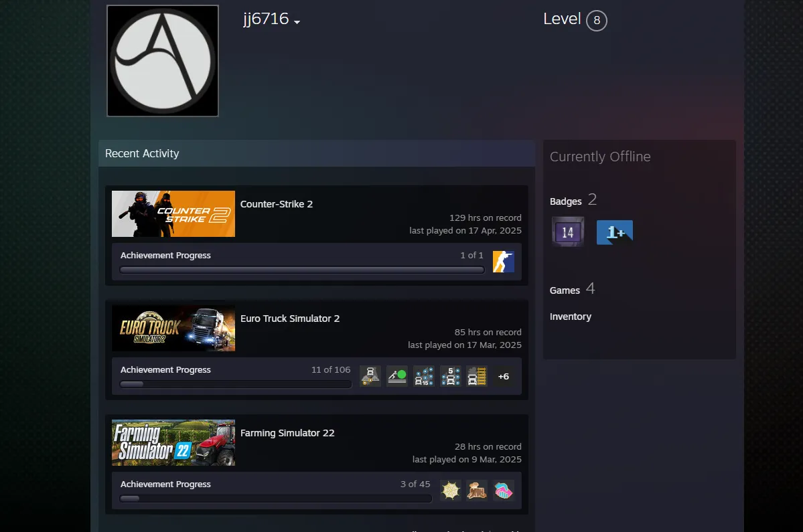Open the Counter-Strike 2 game banner
Image resolution: width=803 pixels, height=532 pixels.
click(173, 214)
